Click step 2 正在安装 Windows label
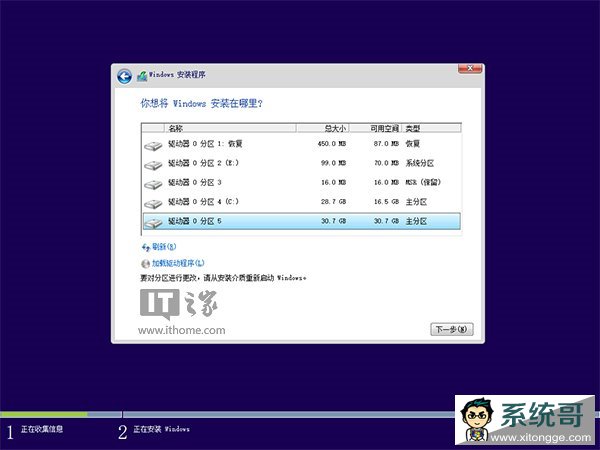The height and width of the screenshot is (450, 600). [161, 429]
